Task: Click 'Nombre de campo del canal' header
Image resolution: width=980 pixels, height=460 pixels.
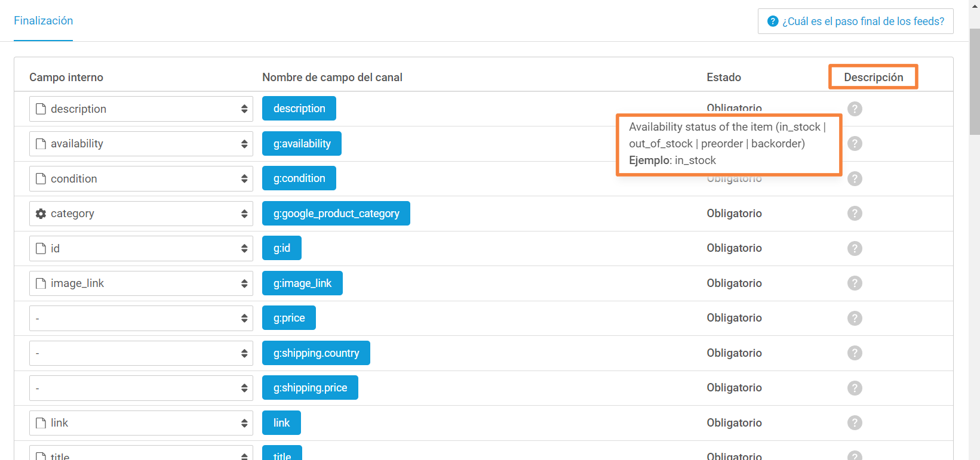Action: [x=332, y=77]
